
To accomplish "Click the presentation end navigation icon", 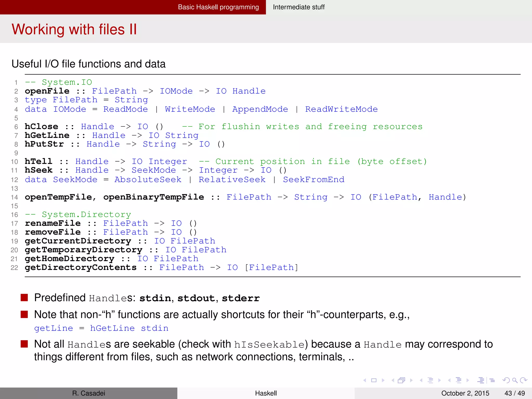I will [x=492, y=380].
